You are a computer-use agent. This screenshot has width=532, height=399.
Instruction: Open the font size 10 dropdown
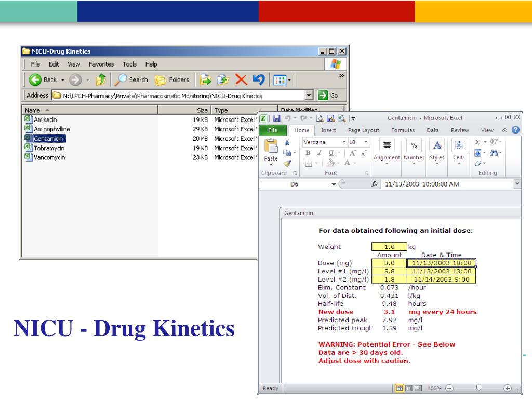pyautogui.click(x=366, y=142)
